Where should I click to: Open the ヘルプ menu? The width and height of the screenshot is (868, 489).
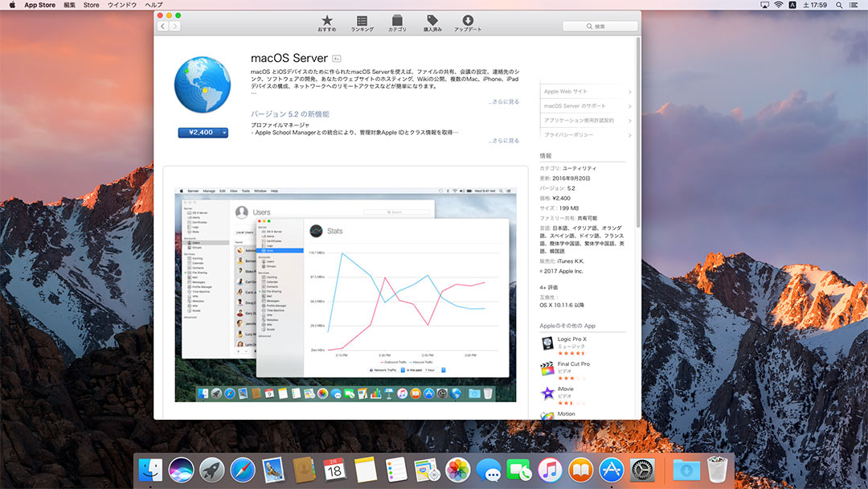[x=154, y=5]
